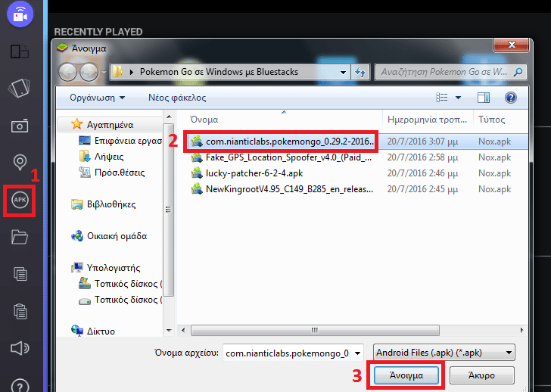Click the video recorder icon in Nox sidebar
The height and width of the screenshot is (392, 551).
pos(20,14)
